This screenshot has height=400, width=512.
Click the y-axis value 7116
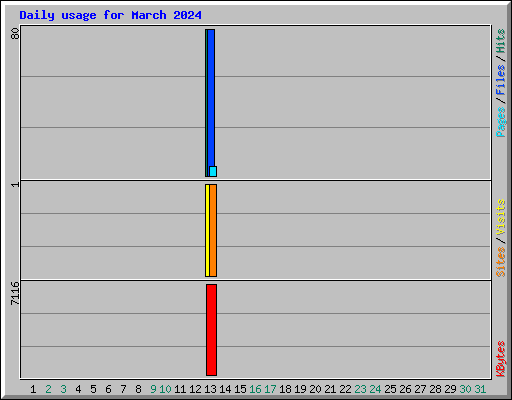coord(15,293)
